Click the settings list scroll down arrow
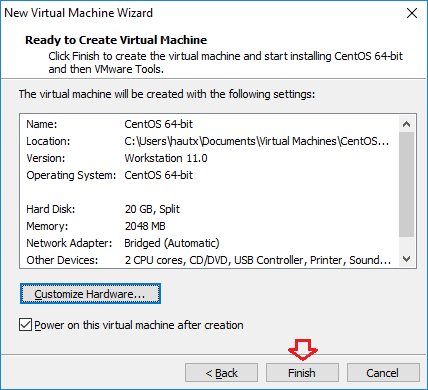Viewport: 428px width, 390px height. pyautogui.click(x=406, y=259)
